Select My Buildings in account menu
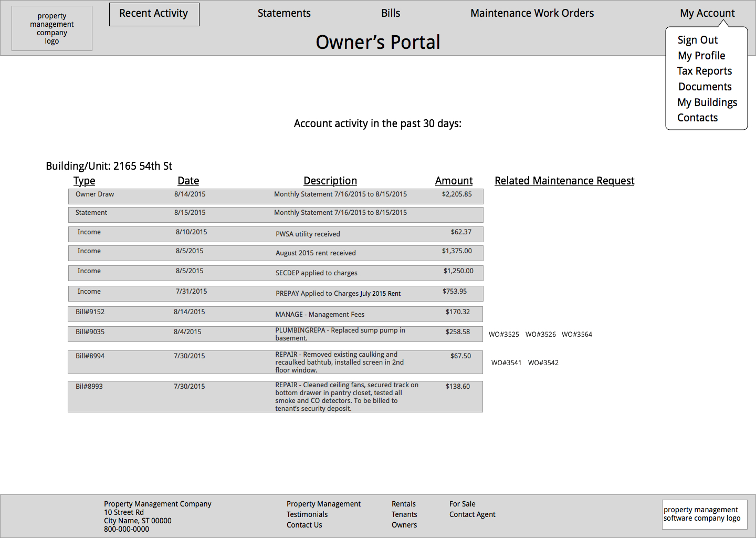 707,102
